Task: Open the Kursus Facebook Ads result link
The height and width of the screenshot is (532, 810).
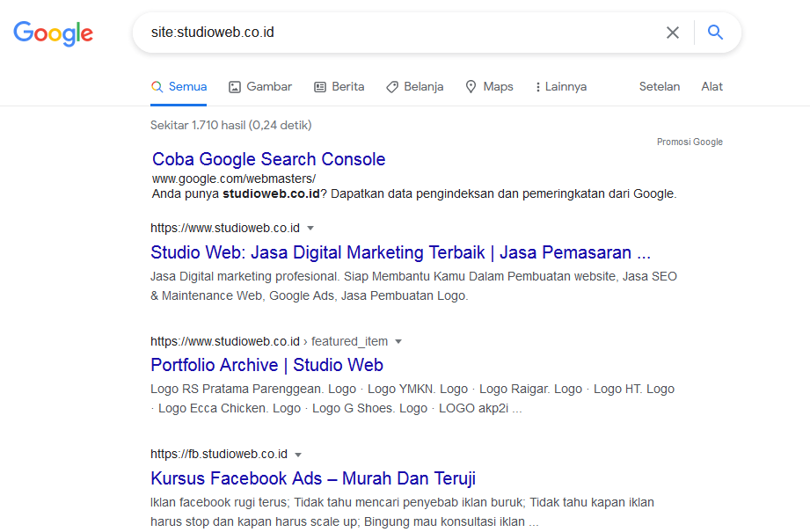Action: click(313, 478)
